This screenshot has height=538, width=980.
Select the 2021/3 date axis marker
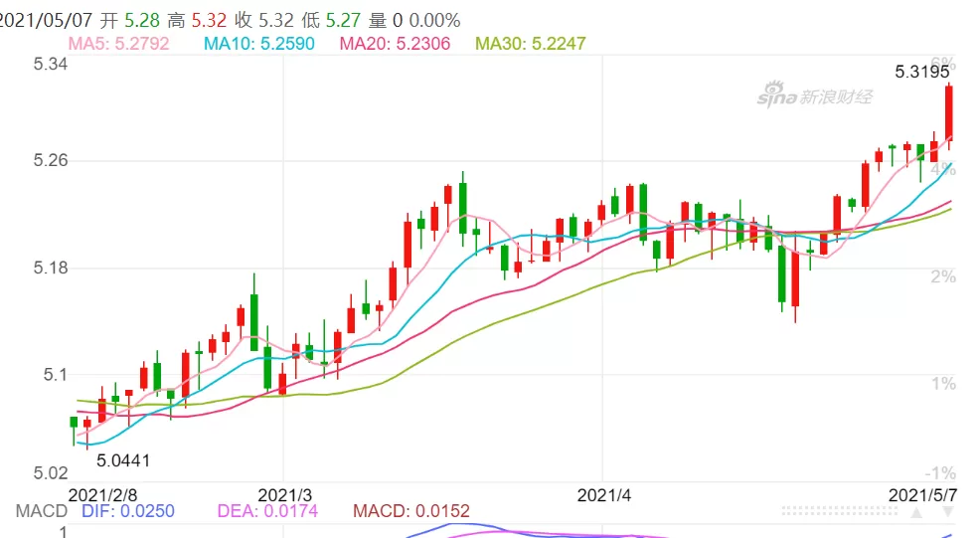pos(284,495)
